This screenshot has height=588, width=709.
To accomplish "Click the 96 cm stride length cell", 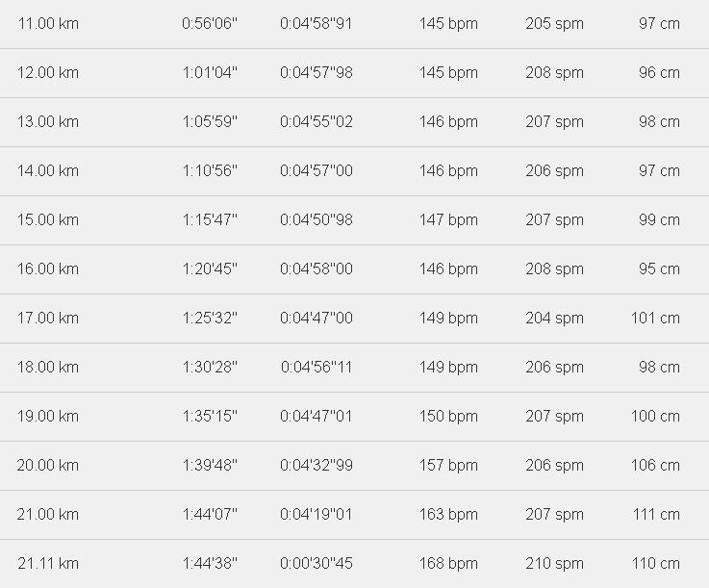I will (659, 72).
